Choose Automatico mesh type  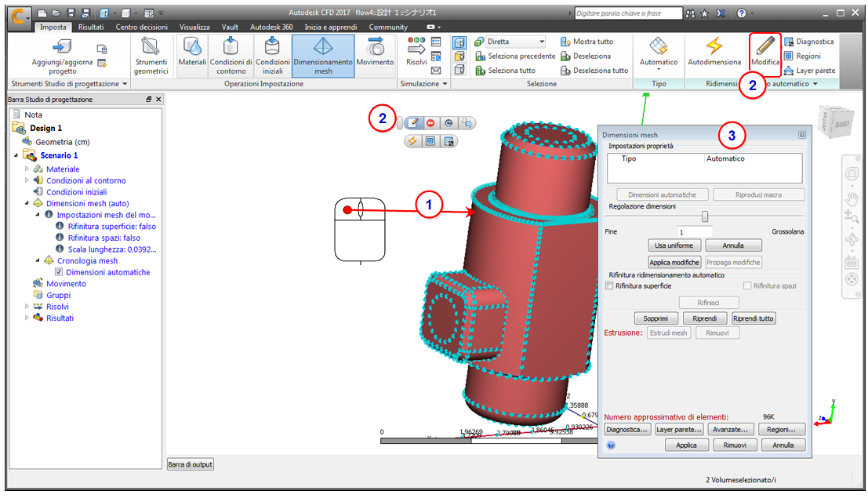click(658, 54)
